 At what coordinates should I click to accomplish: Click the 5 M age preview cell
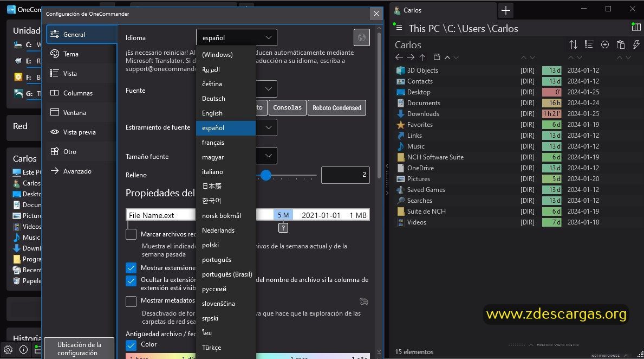click(x=283, y=215)
